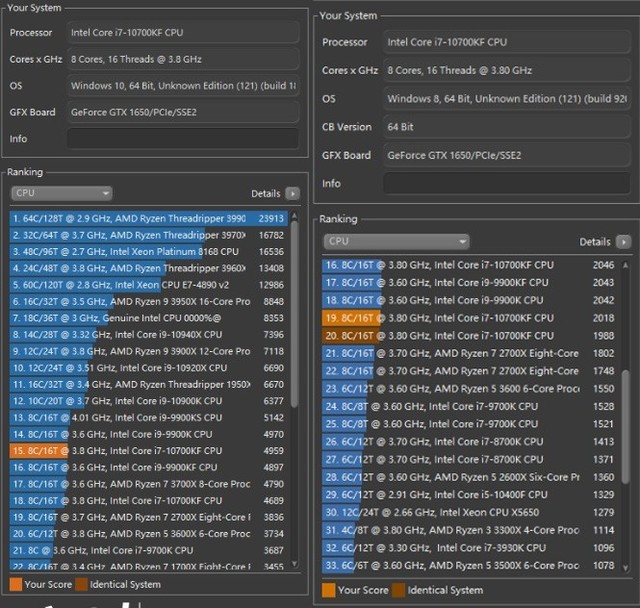
Task: Select Xeon X5650 row scoring 1279
Action: click(x=470, y=513)
